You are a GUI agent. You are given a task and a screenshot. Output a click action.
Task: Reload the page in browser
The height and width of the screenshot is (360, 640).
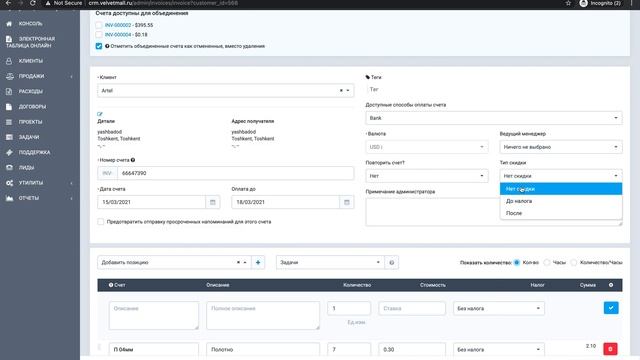click(33, 3)
